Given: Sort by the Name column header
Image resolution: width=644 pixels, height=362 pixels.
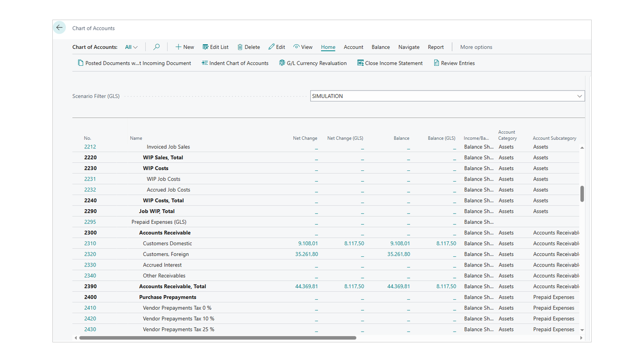Looking at the screenshot, I should click(136, 138).
